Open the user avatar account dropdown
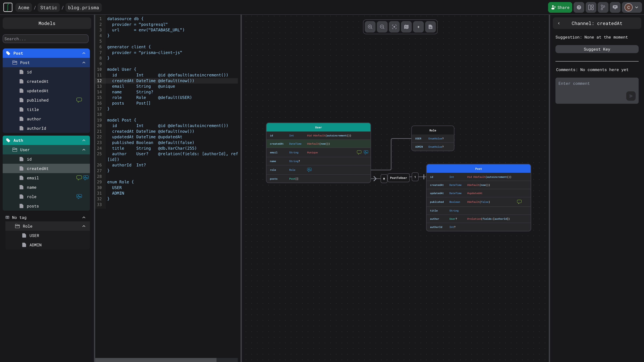Image resolution: width=644 pixels, height=362 pixels. (x=631, y=8)
